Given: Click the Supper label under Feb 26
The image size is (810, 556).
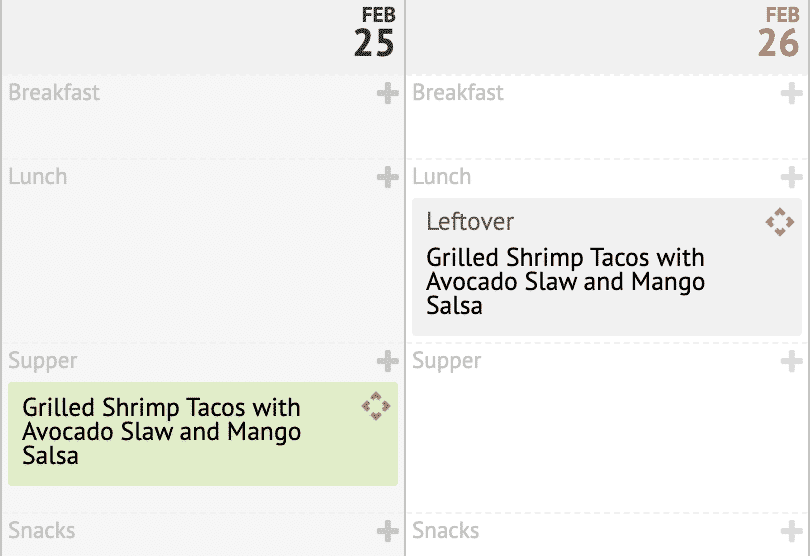Looking at the screenshot, I should [x=445, y=361].
